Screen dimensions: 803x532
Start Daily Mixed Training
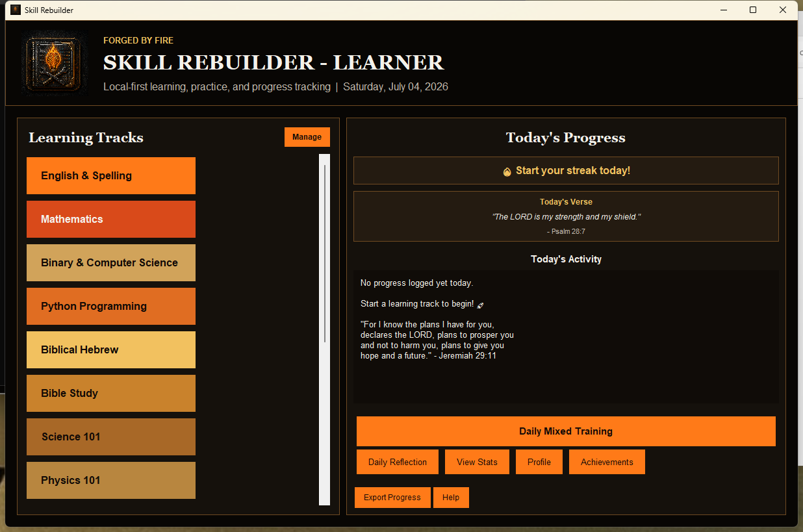(x=566, y=431)
